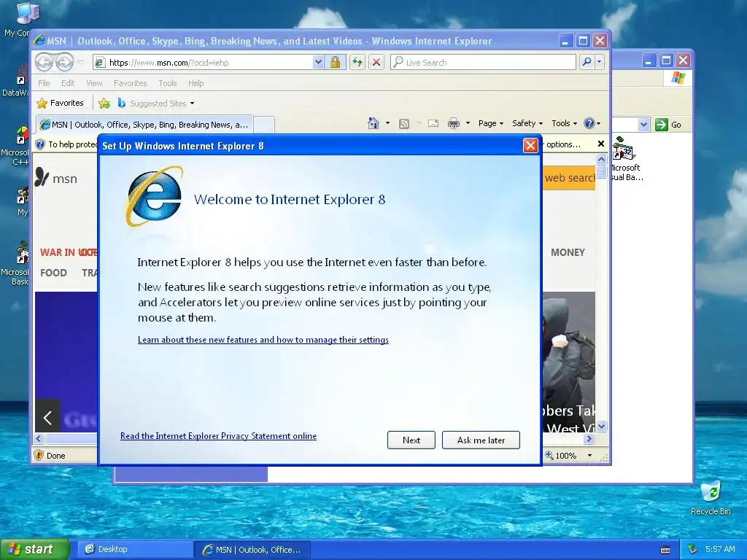The height and width of the screenshot is (560, 747).
Task: Open the Edit menu
Action: click(68, 83)
